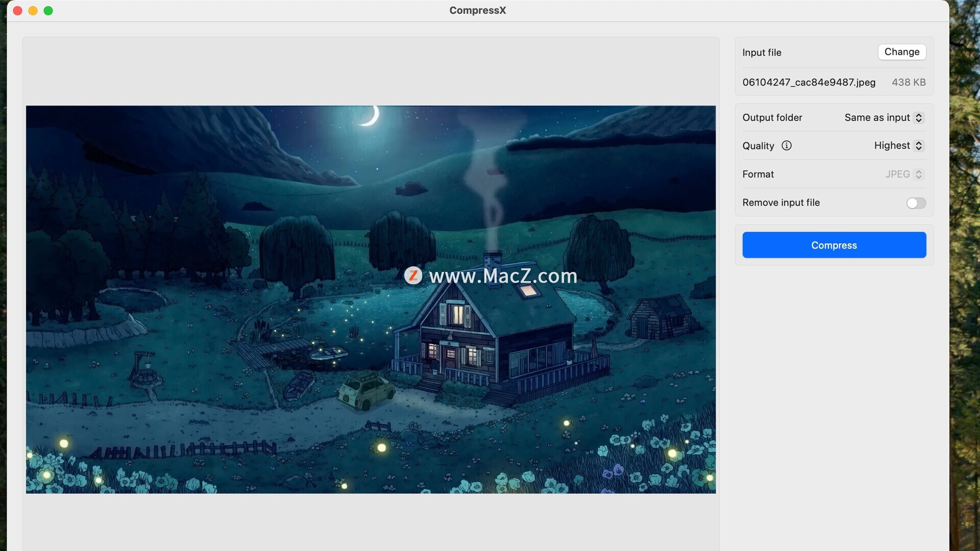Click the 438 KB file size

tap(909, 82)
